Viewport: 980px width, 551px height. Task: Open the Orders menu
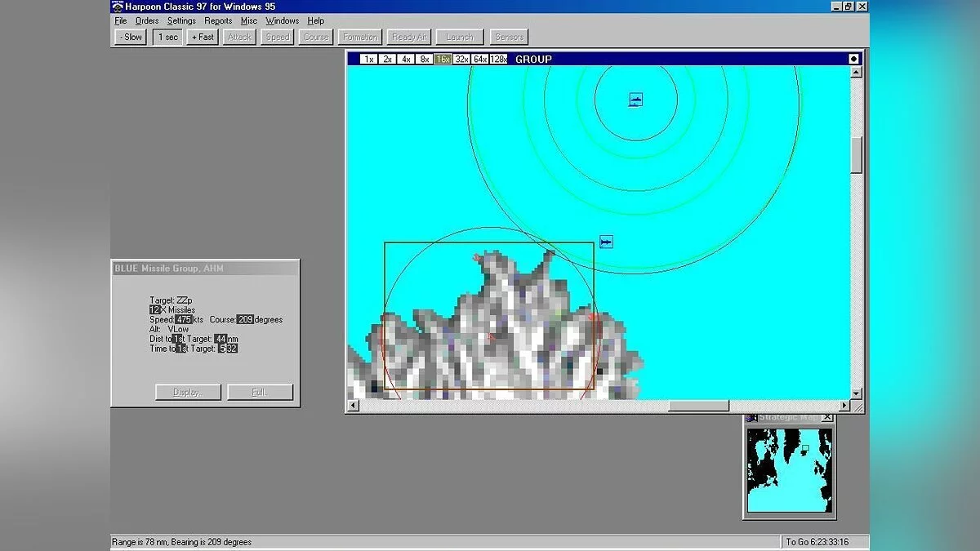(x=147, y=20)
